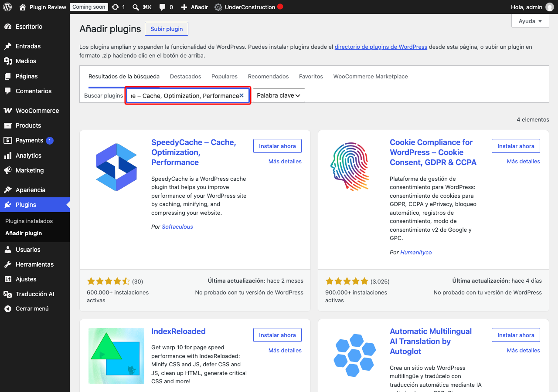Open the Humanityco author link

[x=416, y=252]
